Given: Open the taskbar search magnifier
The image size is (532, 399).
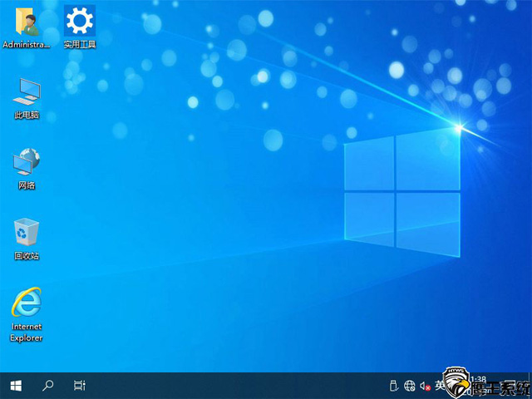Looking at the screenshot, I should (x=48, y=386).
